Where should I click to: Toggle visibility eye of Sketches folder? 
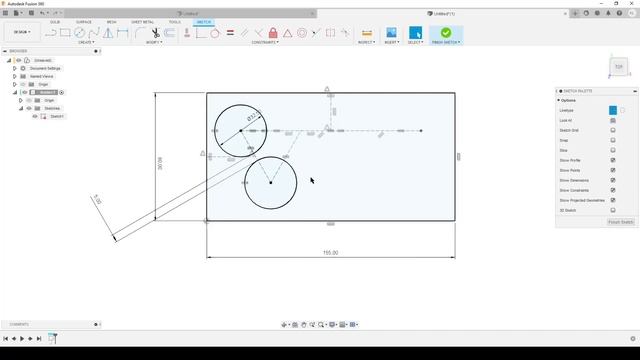pyautogui.click(x=29, y=108)
